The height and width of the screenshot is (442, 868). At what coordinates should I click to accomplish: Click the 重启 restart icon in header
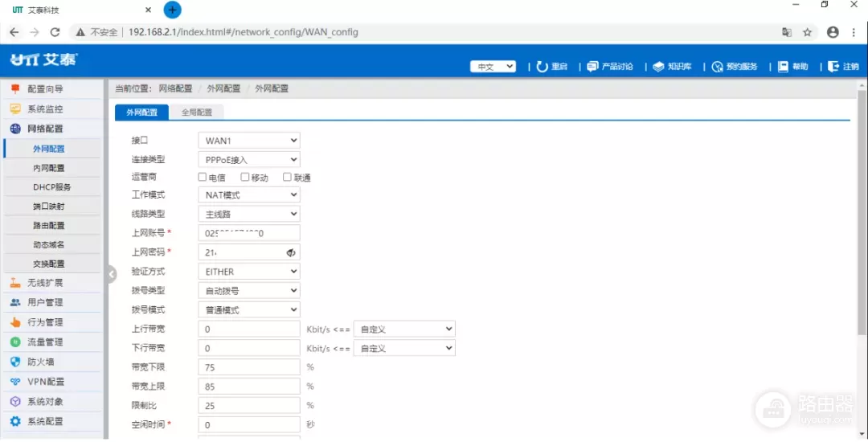(x=542, y=67)
